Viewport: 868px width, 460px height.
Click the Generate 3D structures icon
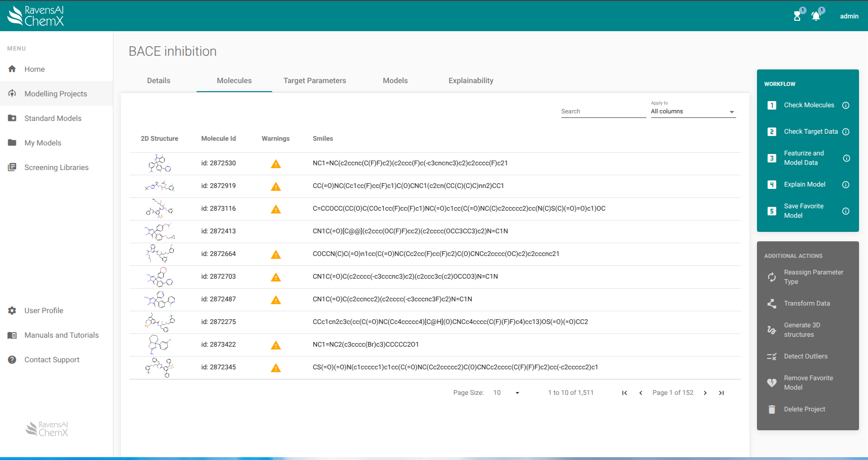tap(772, 330)
